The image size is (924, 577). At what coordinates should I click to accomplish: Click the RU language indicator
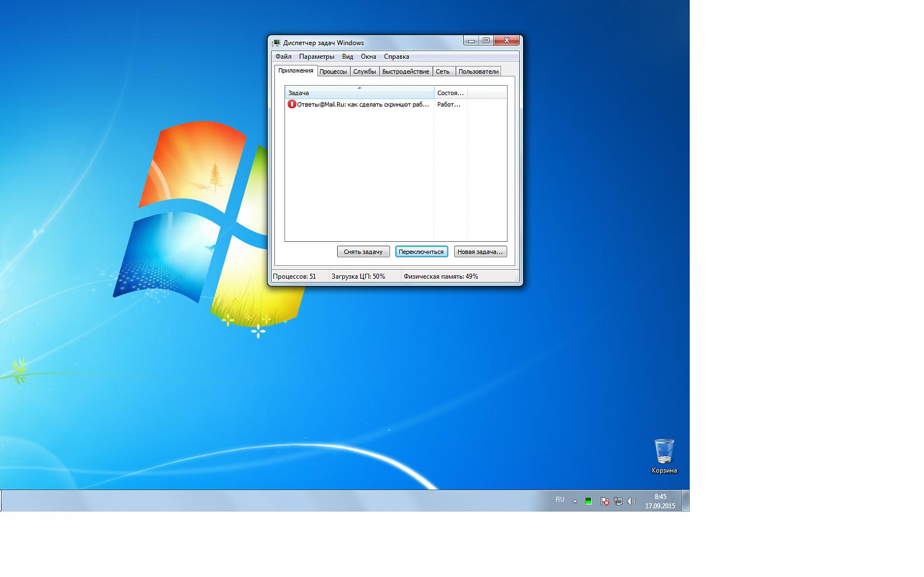click(560, 500)
